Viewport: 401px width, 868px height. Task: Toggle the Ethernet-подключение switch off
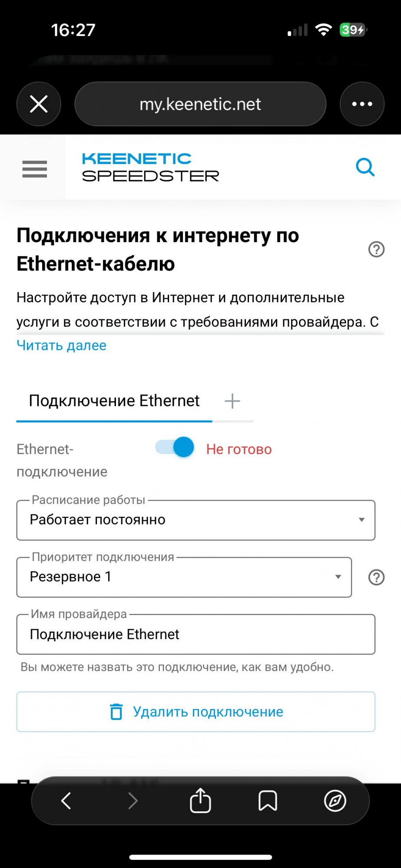click(175, 447)
